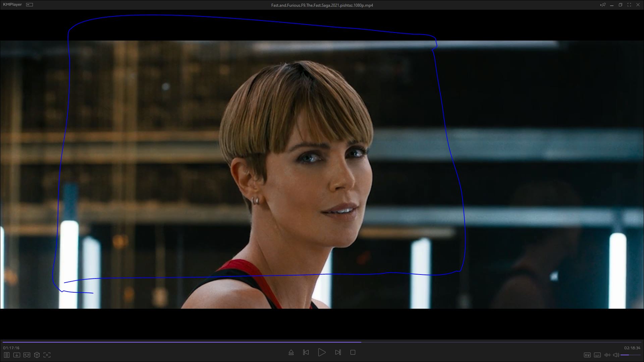Click the URL download icon
The image size is (644, 362).
16,355
